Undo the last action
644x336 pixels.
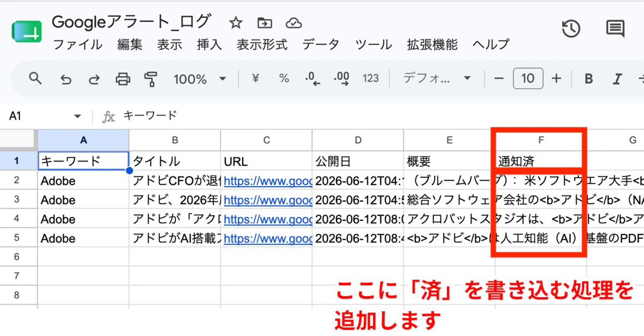[65, 78]
